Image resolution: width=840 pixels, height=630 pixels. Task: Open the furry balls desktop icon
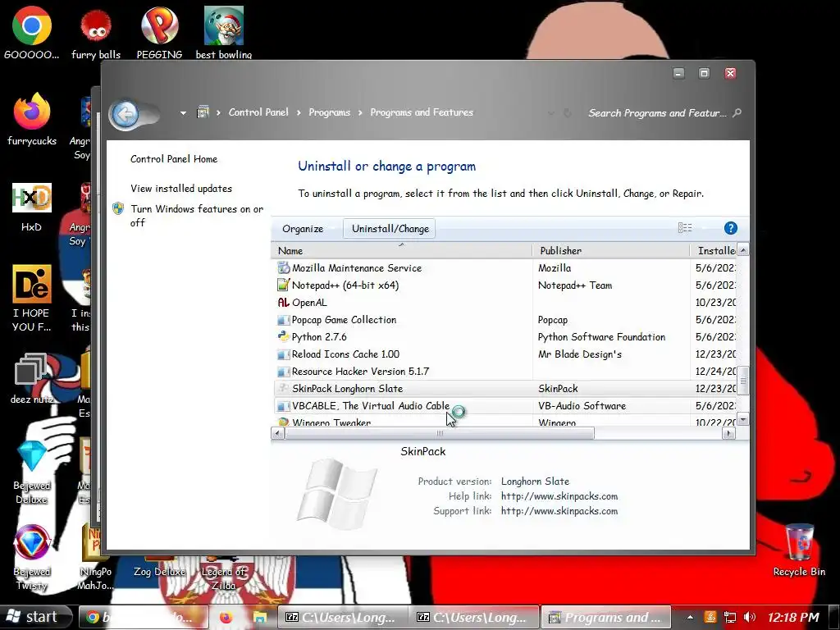tap(96, 32)
